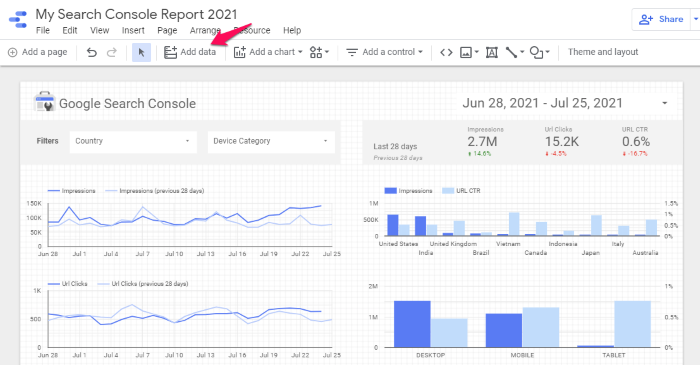Click the Image insert icon
This screenshot has height=365, width=700.
466,52
